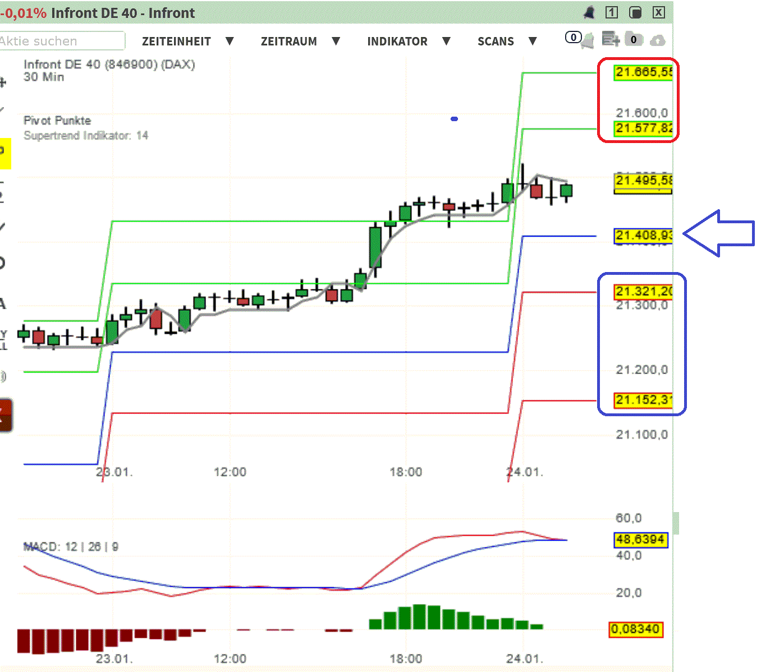The image size is (784, 672).
Task: Click inside the "Aktie suchen" search field
Action: (62, 40)
